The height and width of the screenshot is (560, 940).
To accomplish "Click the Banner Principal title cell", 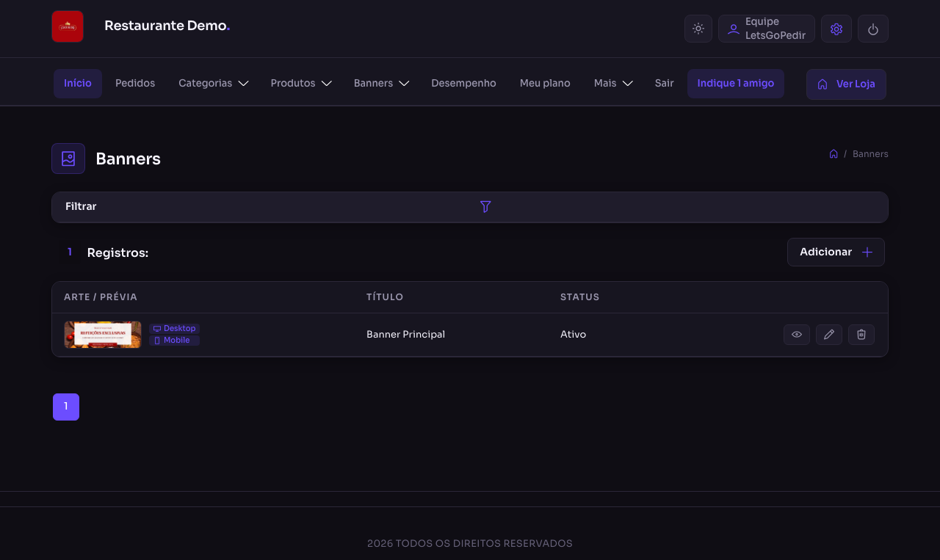I will [405, 335].
